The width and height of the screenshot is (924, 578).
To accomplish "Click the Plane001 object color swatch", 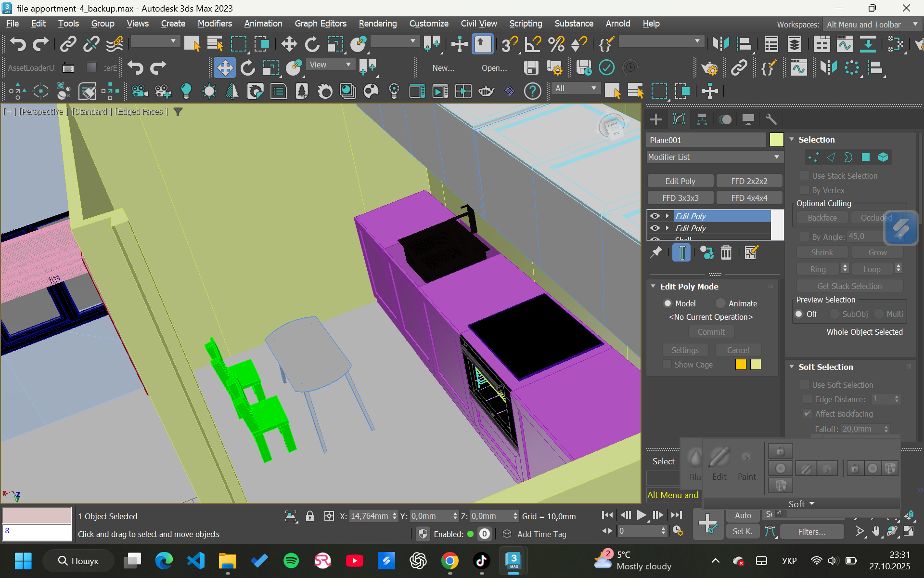I will click(776, 140).
